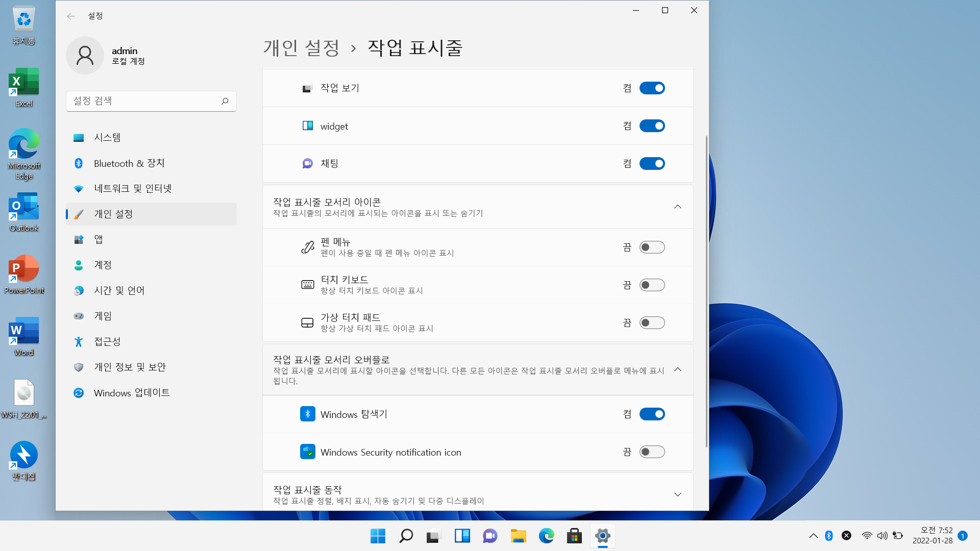This screenshot has height=551, width=980.
Task: Open 개인 정보 및 보안 category
Action: coord(151,367)
